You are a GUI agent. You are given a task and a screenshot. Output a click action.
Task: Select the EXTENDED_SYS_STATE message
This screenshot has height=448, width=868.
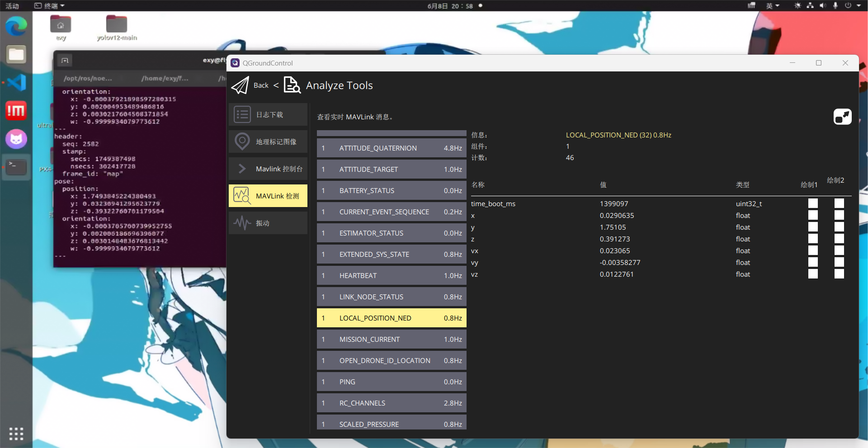pyautogui.click(x=392, y=254)
